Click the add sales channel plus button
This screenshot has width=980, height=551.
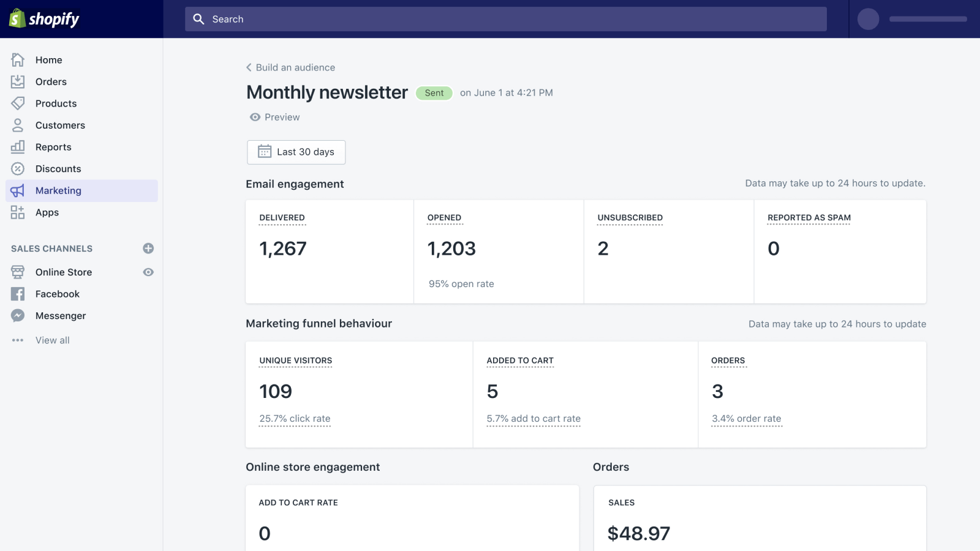pyautogui.click(x=148, y=248)
